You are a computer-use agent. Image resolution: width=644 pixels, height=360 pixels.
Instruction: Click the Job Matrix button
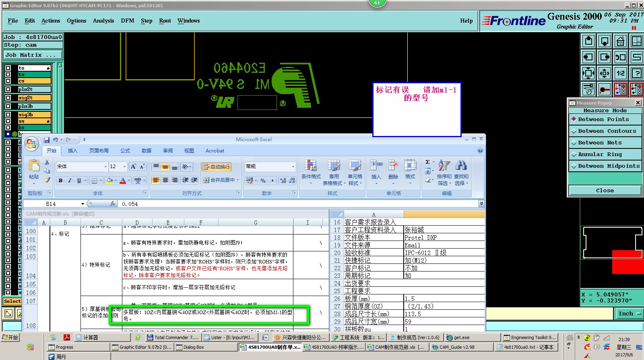pos(33,55)
